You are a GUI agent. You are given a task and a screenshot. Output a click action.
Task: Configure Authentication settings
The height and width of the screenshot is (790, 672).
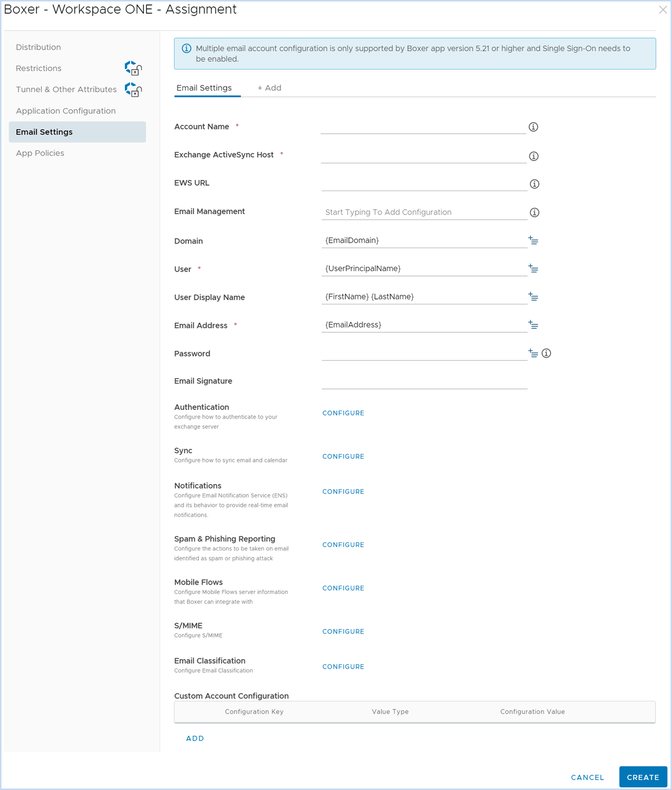point(343,413)
